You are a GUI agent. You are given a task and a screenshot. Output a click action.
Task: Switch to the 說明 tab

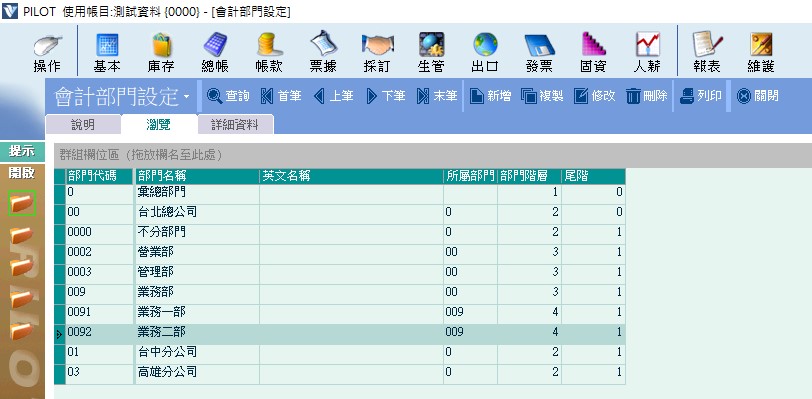(83, 125)
